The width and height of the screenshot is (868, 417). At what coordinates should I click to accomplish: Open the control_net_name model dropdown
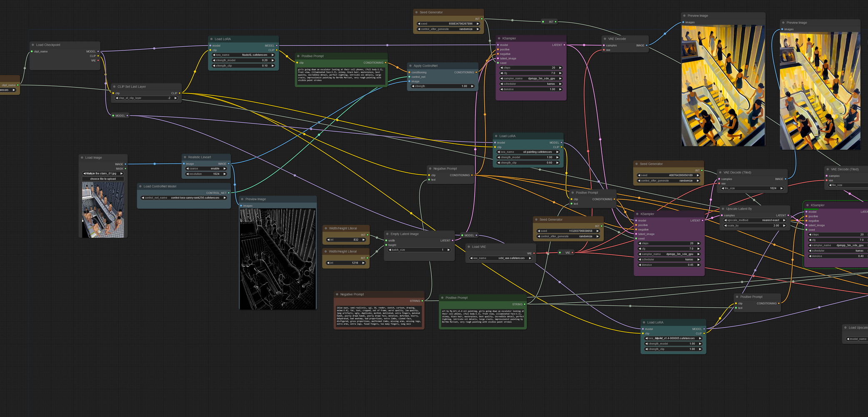click(184, 198)
